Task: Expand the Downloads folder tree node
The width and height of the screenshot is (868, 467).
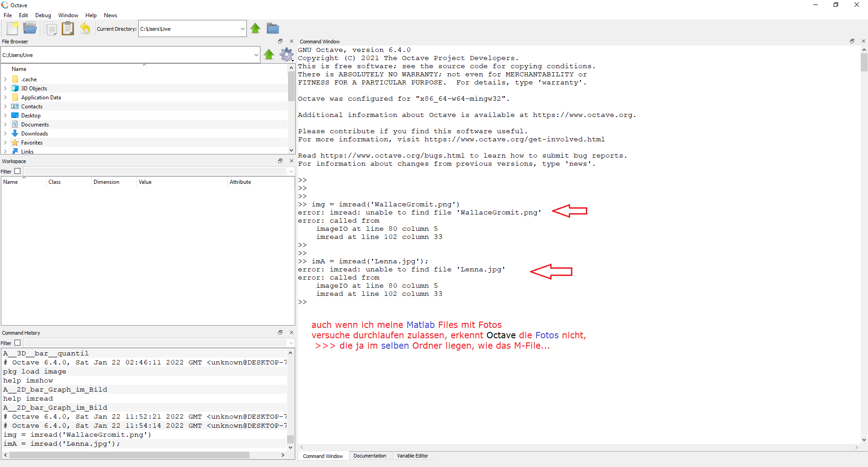Action: (x=5, y=134)
